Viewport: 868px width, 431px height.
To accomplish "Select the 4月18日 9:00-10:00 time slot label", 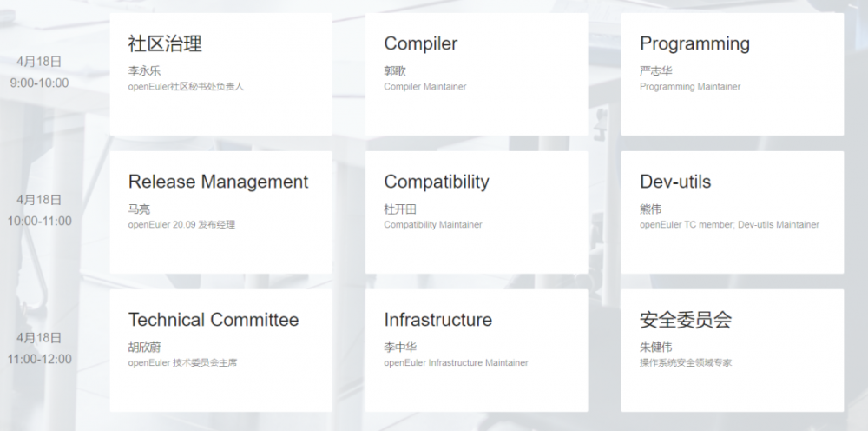I will (x=39, y=72).
